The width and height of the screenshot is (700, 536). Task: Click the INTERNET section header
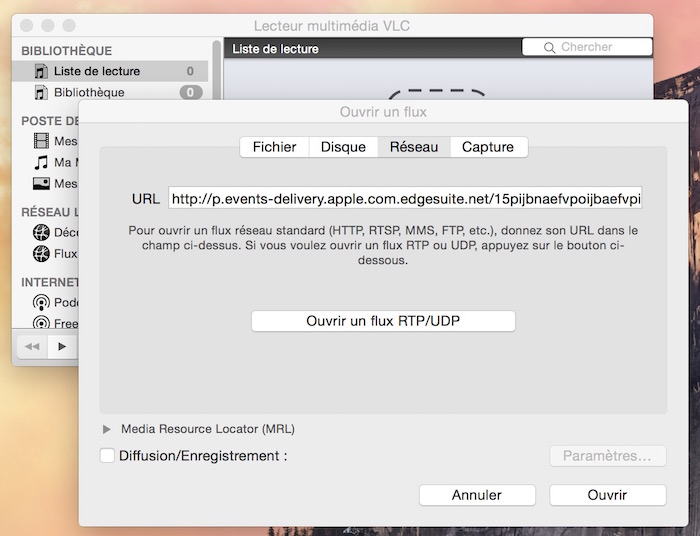tap(50, 282)
